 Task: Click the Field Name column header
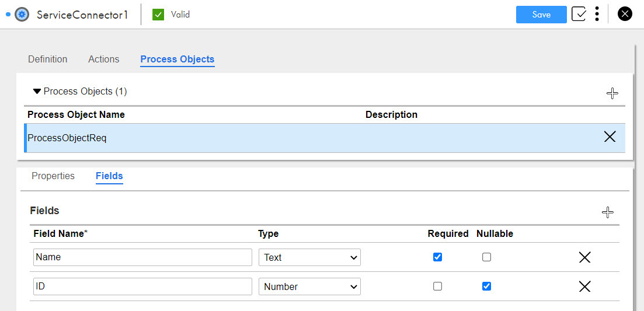(x=61, y=234)
